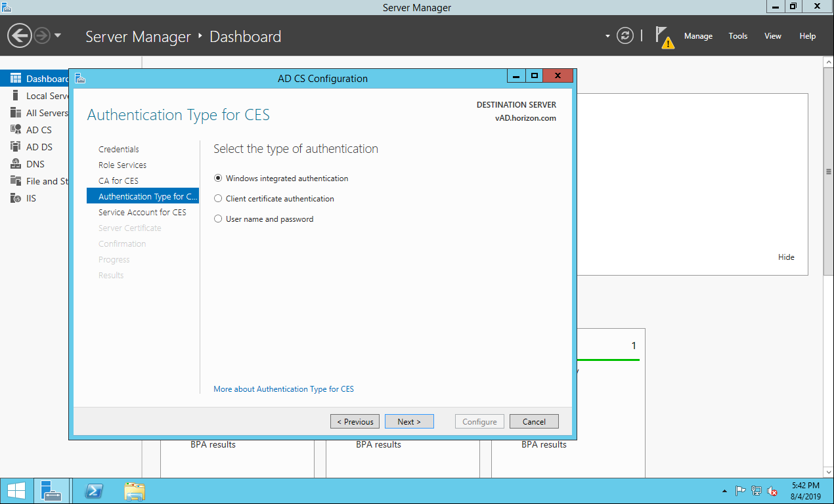
Task: Click the muted volume tray icon
Action: [x=772, y=491]
